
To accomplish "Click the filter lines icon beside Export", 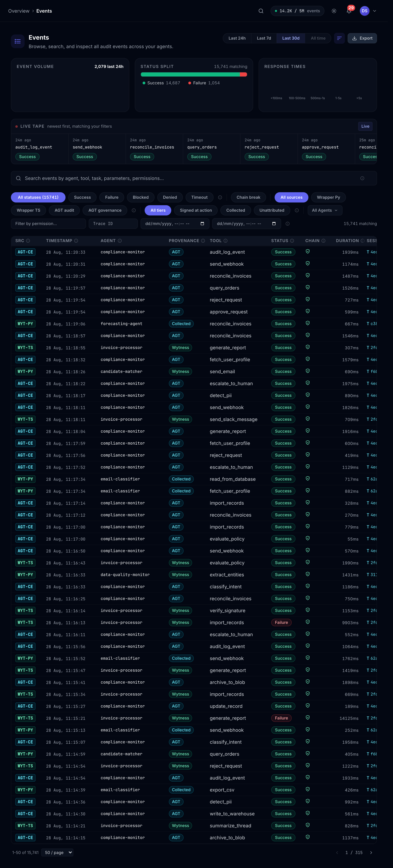I will coord(339,38).
